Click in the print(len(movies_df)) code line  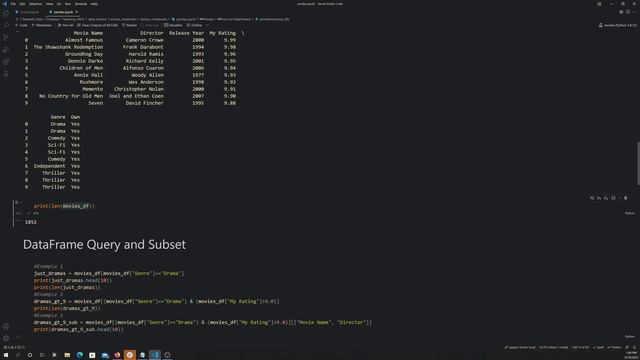point(64,206)
